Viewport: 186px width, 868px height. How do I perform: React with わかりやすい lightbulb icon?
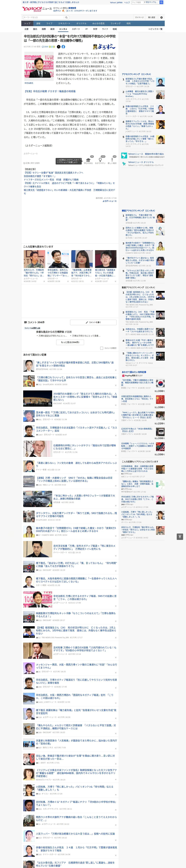[100, 160]
